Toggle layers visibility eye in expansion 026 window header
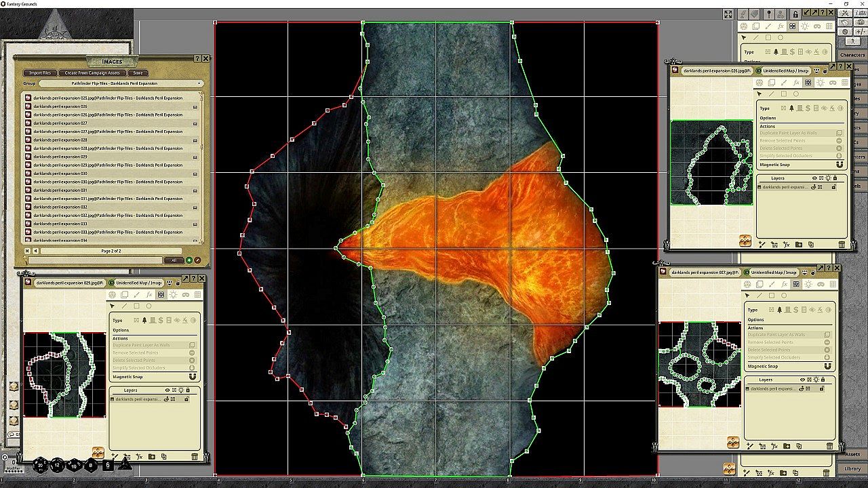The height and width of the screenshot is (488, 868). pos(814,178)
